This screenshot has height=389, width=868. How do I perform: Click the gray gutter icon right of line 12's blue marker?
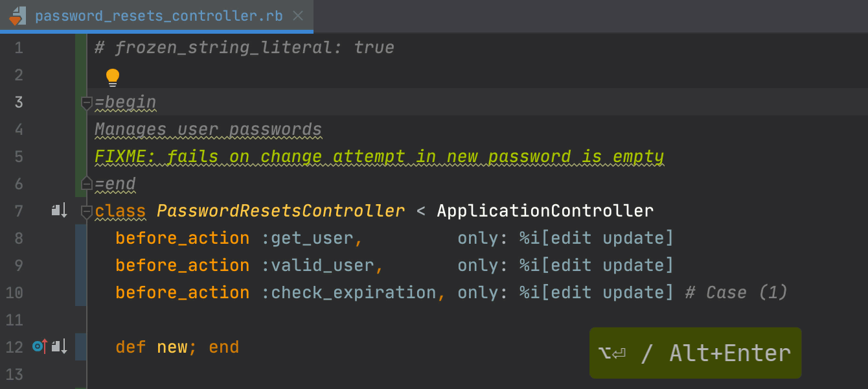tap(60, 347)
